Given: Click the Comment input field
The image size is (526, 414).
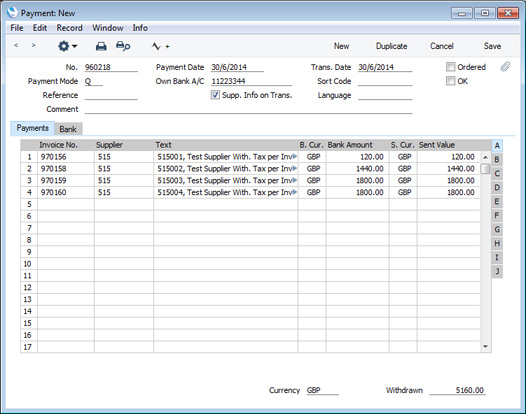Looking at the screenshot, I should pyautogui.click(x=249, y=109).
